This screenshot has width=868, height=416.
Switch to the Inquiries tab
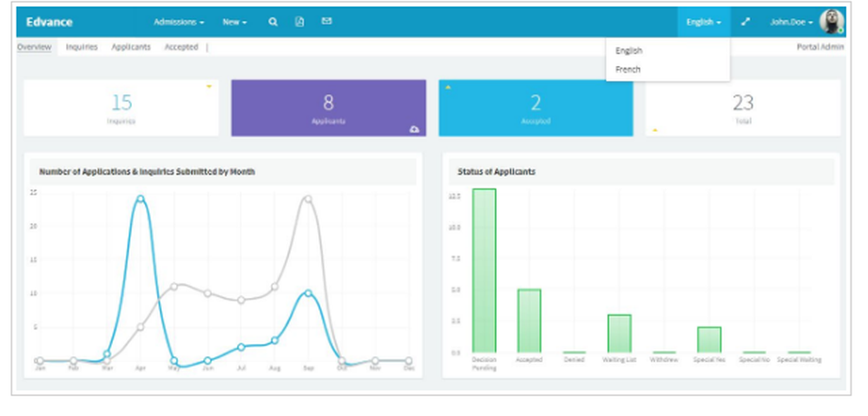pos(82,47)
